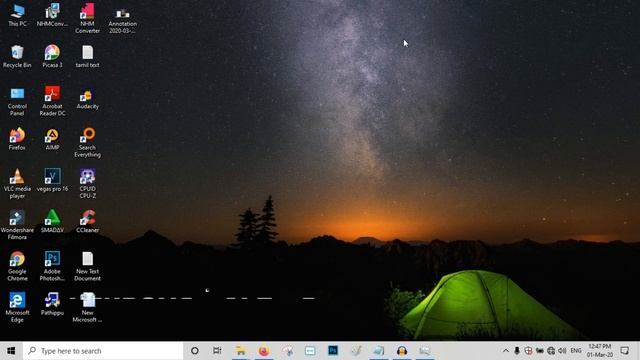The image size is (640, 360).
Task: Show hidden system tray icons
Action: pyautogui.click(x=506, y=351)
